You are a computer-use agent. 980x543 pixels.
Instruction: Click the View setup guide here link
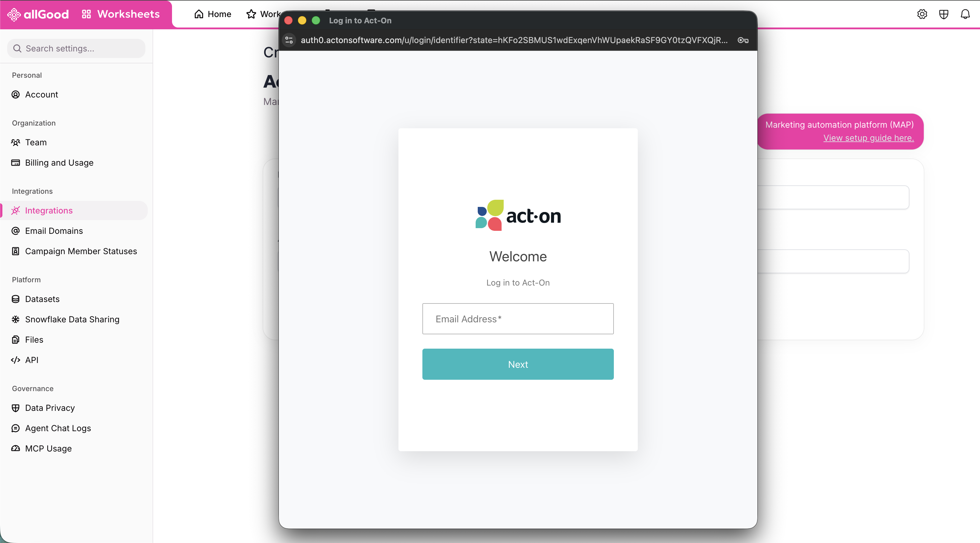pyautogui.click(x=868, y=138)
